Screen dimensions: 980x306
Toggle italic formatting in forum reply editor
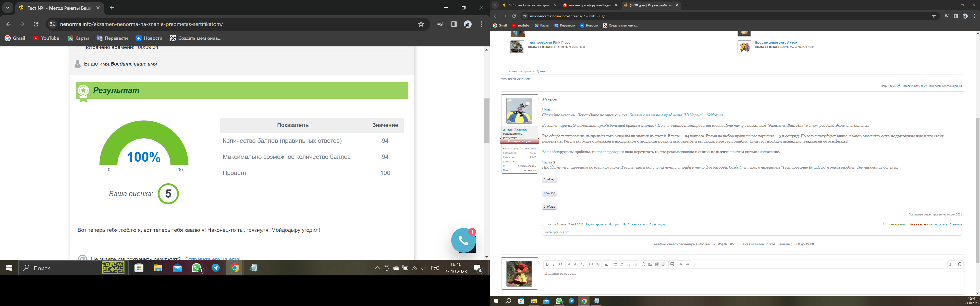point(554,264)
